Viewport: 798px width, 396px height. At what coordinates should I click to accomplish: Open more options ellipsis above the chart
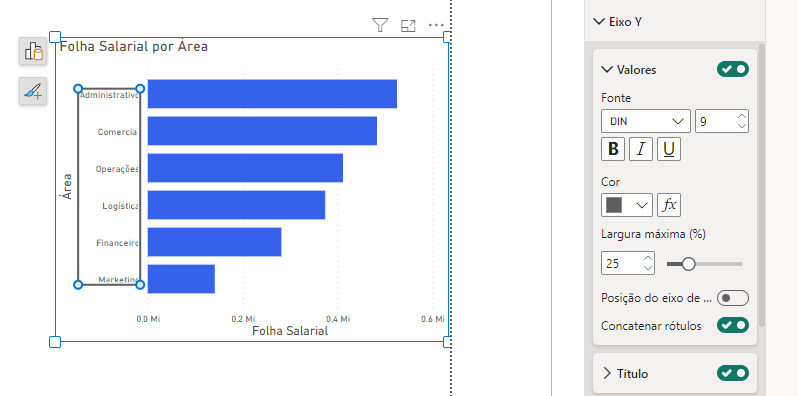[436, 25]
